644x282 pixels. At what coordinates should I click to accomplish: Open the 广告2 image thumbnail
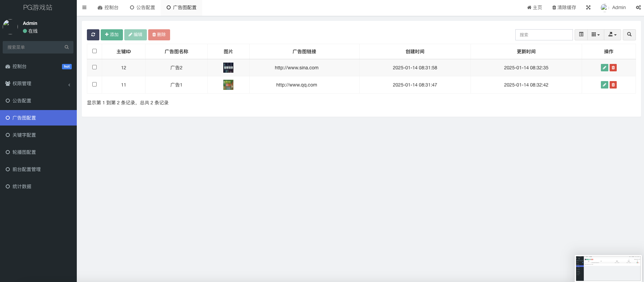point(228,68)
